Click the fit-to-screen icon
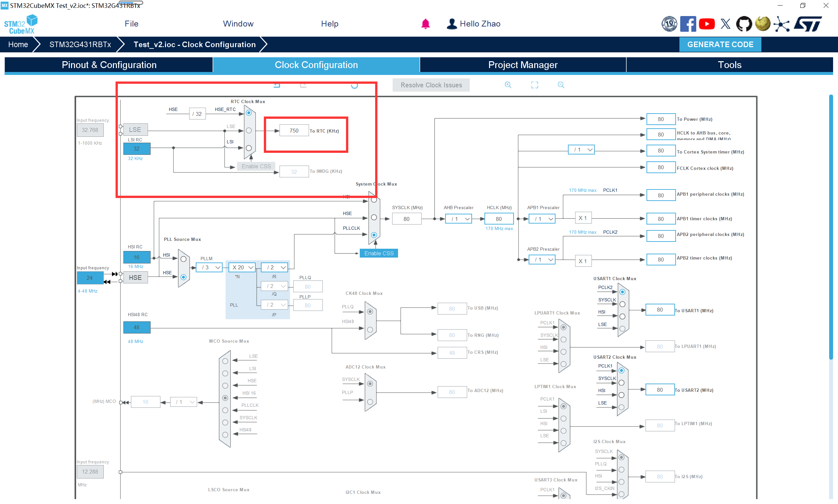 [534, 85]
